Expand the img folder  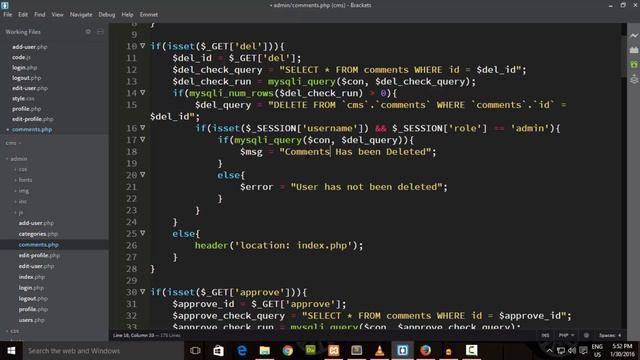click(22, 191)
